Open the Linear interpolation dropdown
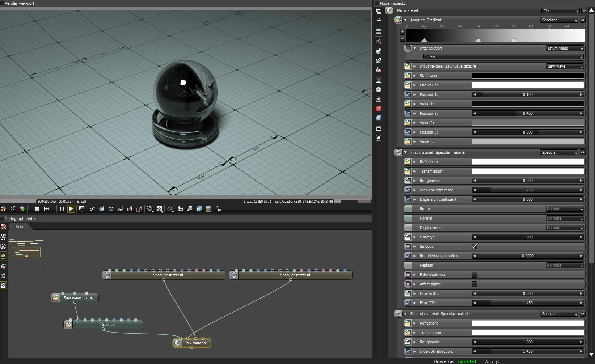 (x=503, y=56)
